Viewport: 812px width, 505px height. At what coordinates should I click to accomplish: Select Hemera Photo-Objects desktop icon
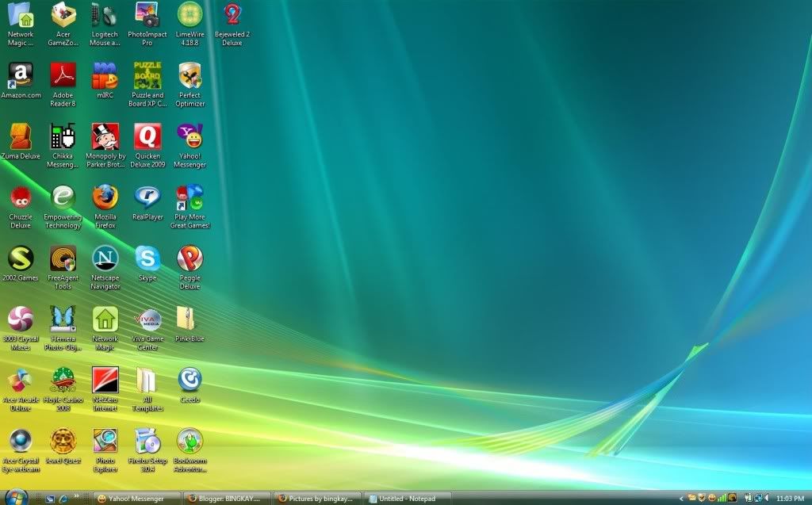pyautogui.click(x=63, y=328)
